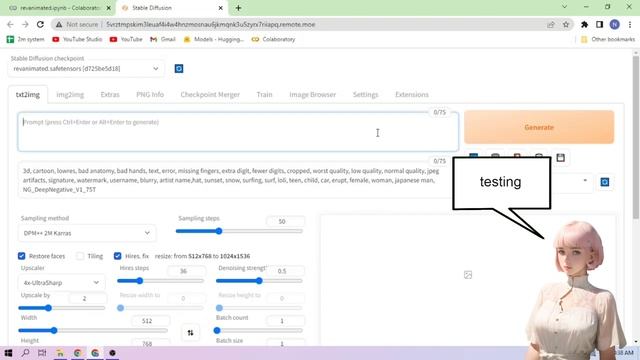This screenshot has width=640, height=360.
Task: Go to the Train tab
Action: [264, 95]
